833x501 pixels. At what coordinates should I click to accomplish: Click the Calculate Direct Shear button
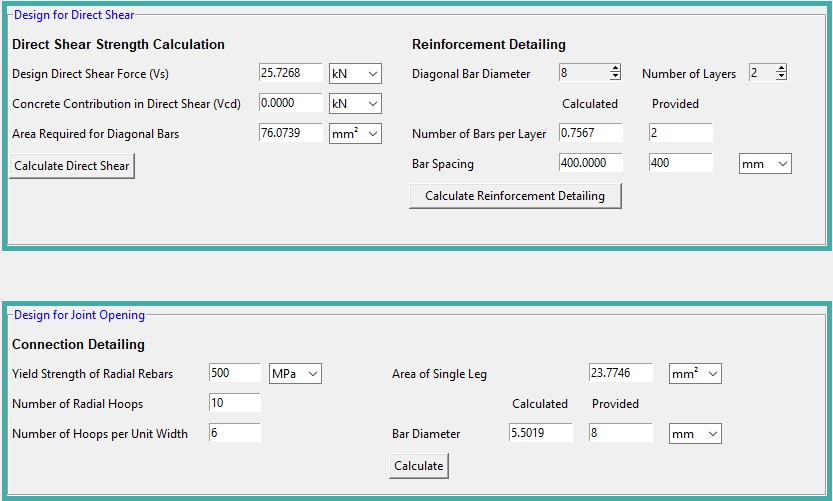click(72, 166)
